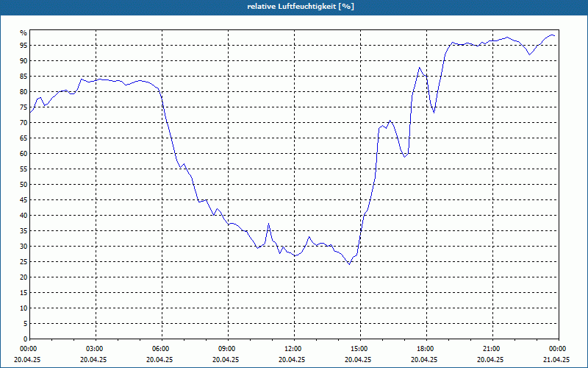Viewport: 588px width, 368px height.
Task: Select the y-axis label '90'
Action: pyautogui.click(x=24, y=61)
